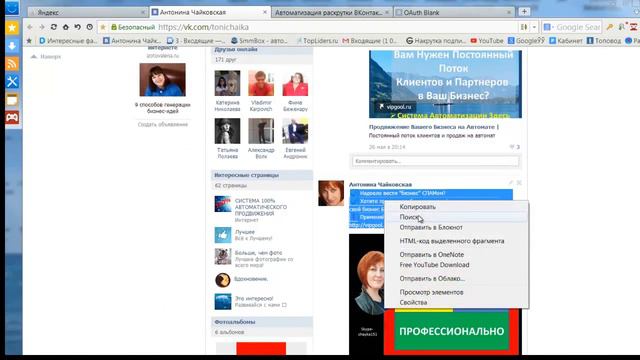Close the Яндекс tab

(x=142, y=12)
